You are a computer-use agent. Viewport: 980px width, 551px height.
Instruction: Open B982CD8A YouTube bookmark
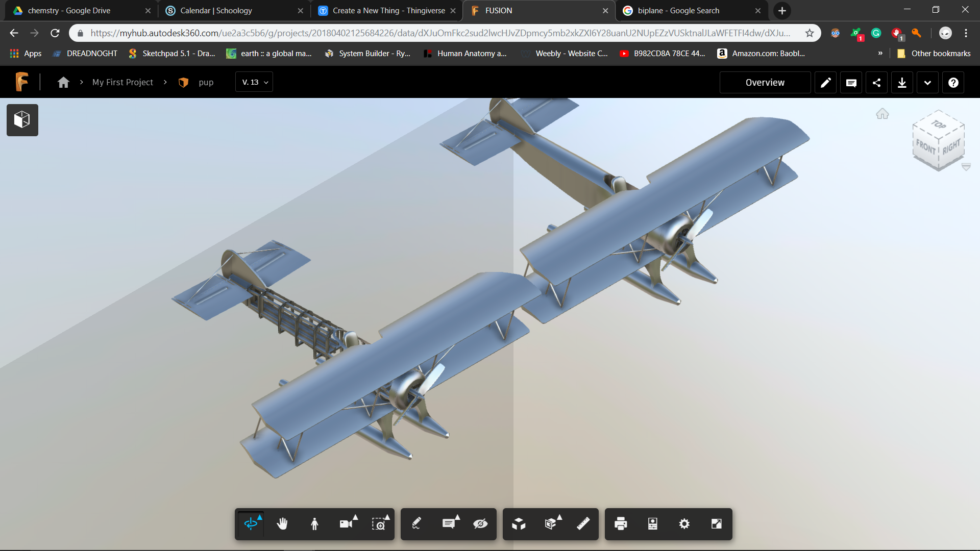point(663,54)
